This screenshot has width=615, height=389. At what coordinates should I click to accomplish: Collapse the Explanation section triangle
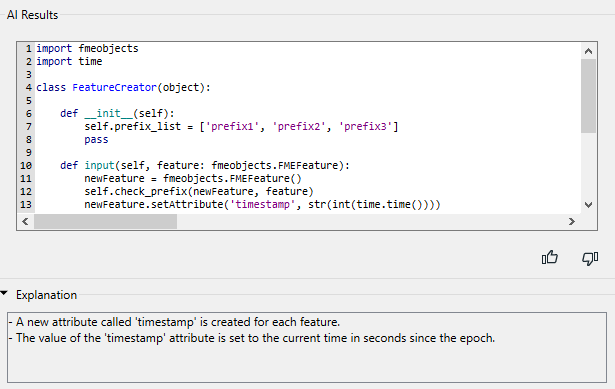point(4,293)
